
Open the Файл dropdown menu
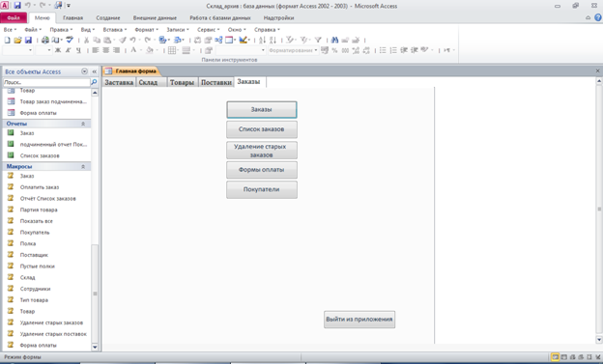click(33, 30)
